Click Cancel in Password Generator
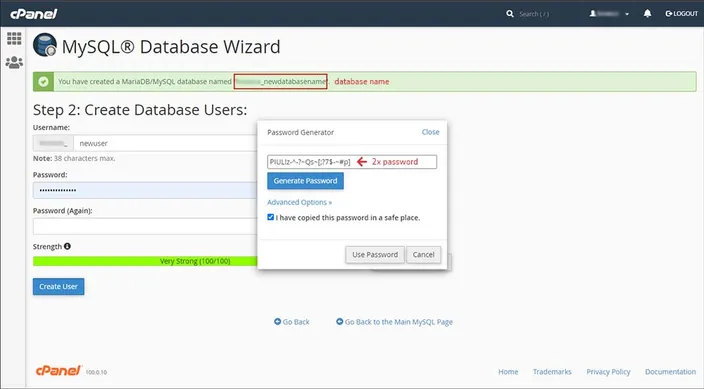Screen dimensions: 704x389 pos(423,255)
